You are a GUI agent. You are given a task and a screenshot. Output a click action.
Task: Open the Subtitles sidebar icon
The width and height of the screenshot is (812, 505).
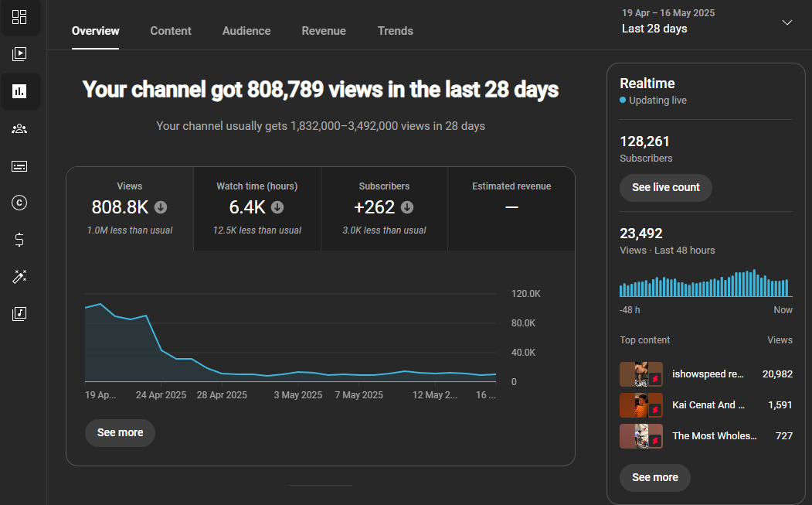19,166
